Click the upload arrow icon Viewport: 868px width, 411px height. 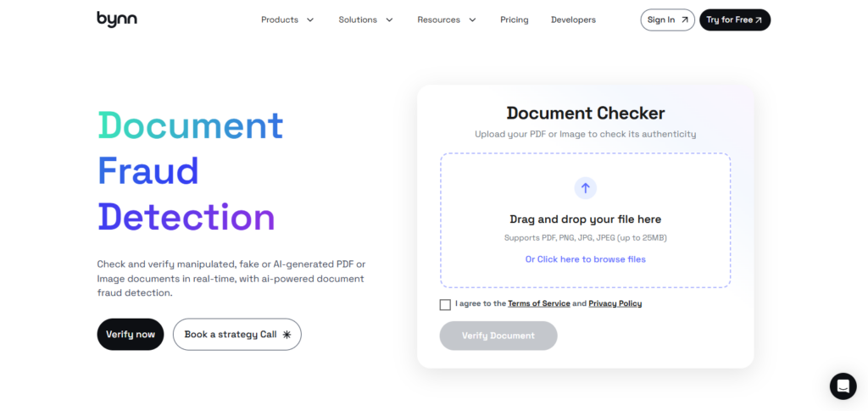coord(585,188)
